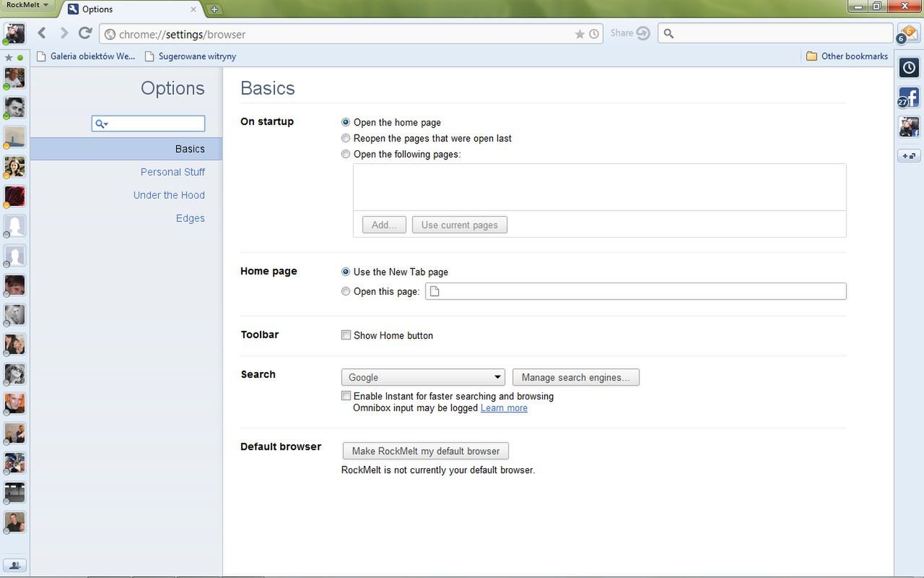Click the magnifier in the top search box
Viewport: 924px width, 578px height.
point(668,33)
